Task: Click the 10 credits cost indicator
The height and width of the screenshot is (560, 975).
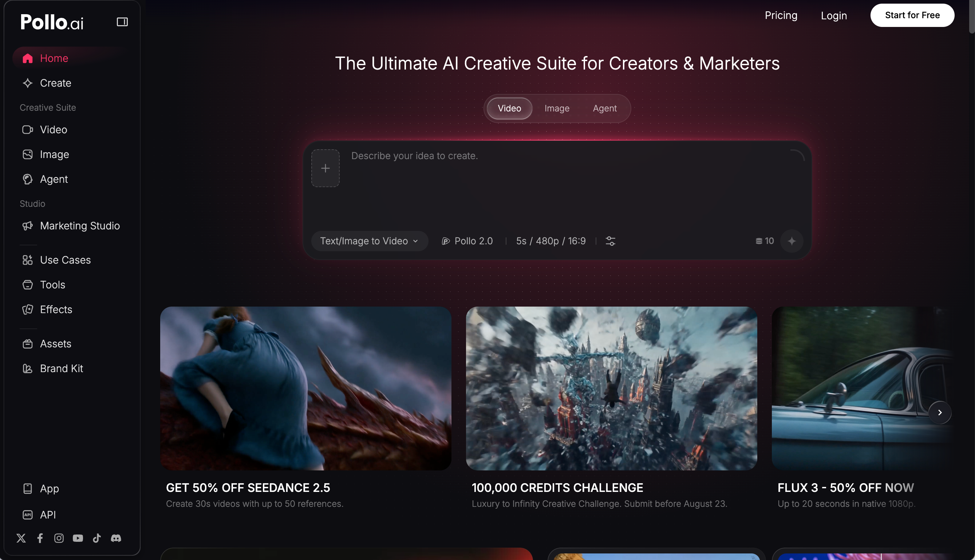Action: (765, 241)
